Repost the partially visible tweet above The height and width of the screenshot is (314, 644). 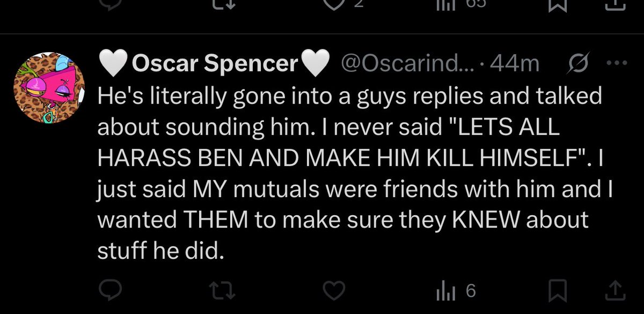click(221, 5)
